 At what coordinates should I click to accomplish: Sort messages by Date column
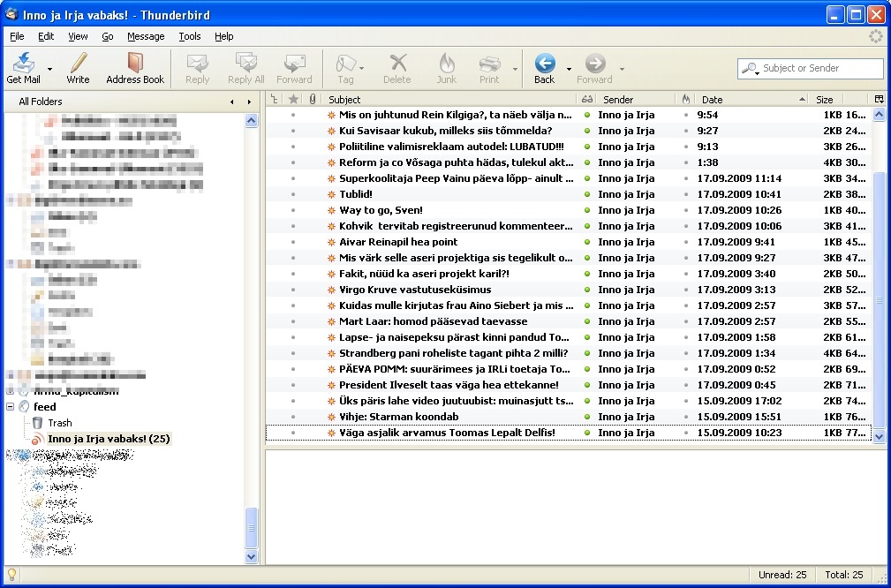[752, 100]
